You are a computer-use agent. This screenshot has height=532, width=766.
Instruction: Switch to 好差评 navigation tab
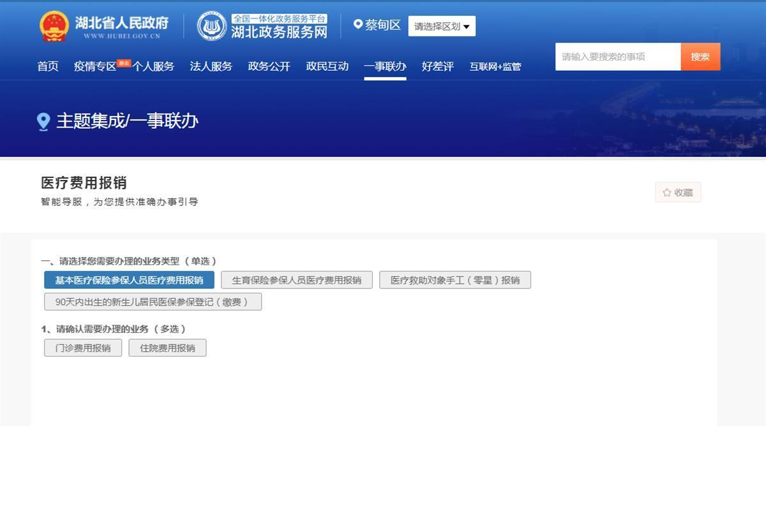pos(437,66)
